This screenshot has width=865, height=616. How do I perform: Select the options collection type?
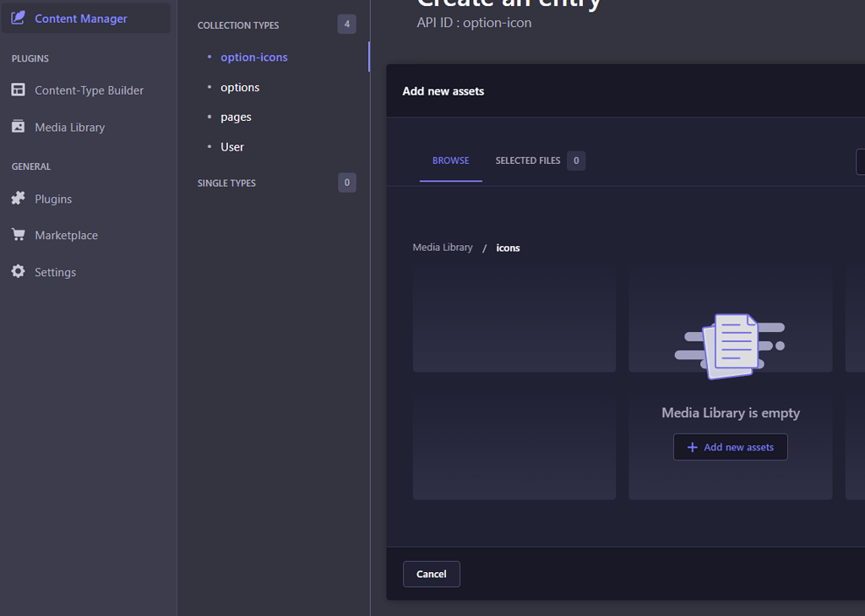(x=239, y=87)
